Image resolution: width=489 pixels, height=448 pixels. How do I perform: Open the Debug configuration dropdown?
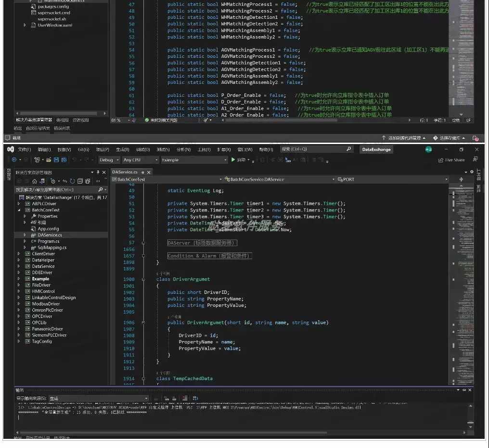tap(109, 160)
